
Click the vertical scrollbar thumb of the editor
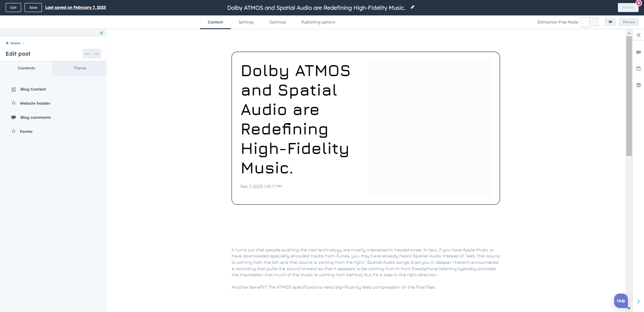(x=629, y=96)
